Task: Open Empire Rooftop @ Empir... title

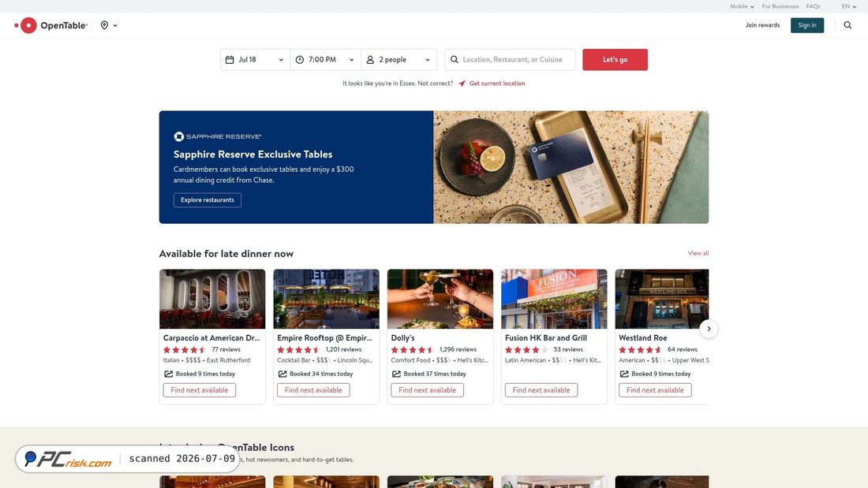Action: 324,338
